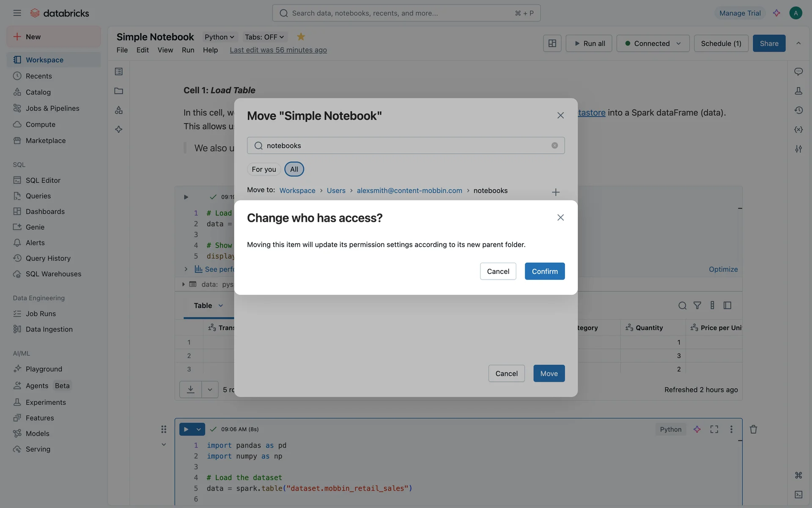Open the Python language dropdown
The height and width of the screenshot is (508, 812).
pyautogui.click(x=219, y=37)
